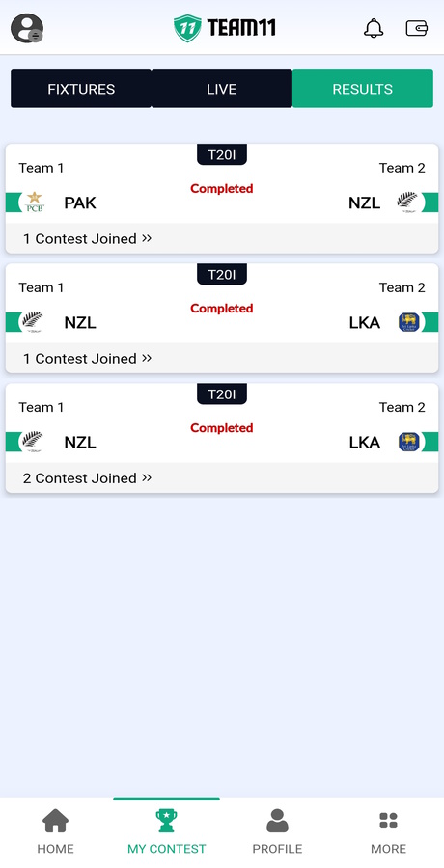Click New Zealand fern logo in third card

coord(32,441)
